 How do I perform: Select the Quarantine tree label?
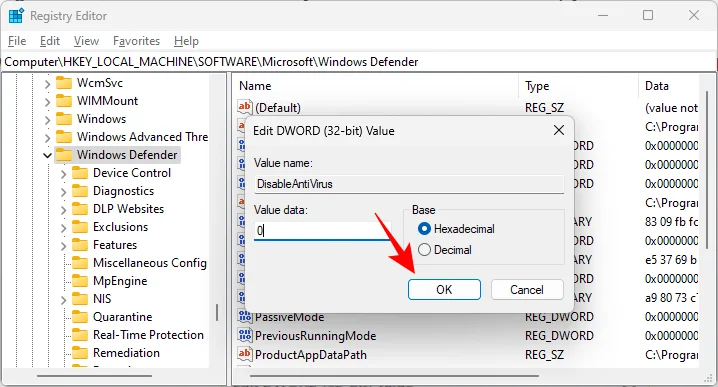tap(123, 317)
